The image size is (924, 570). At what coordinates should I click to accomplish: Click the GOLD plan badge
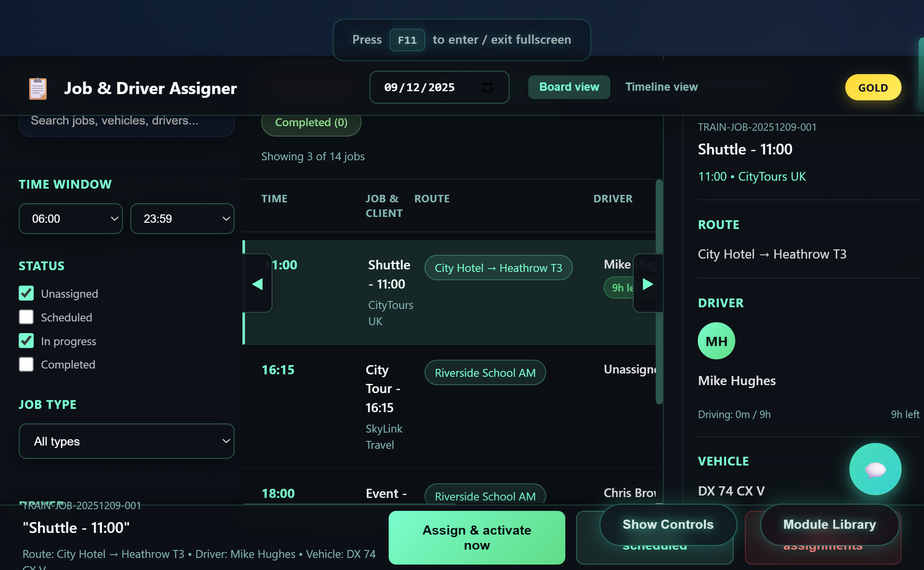point(873,87)
